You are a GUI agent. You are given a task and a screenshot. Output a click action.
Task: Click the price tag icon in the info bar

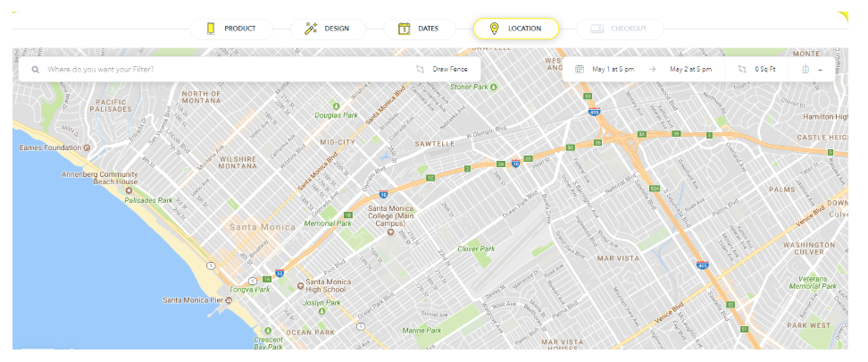click(x=805, y=69)
